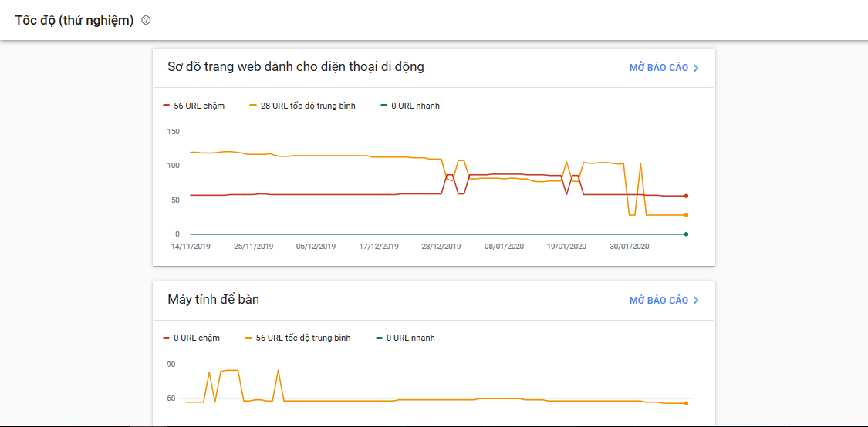Click the green endpoint dot on the mobile chart
Image resolution: width=868 pixels, height=427 pixels.
click(686, 234)
